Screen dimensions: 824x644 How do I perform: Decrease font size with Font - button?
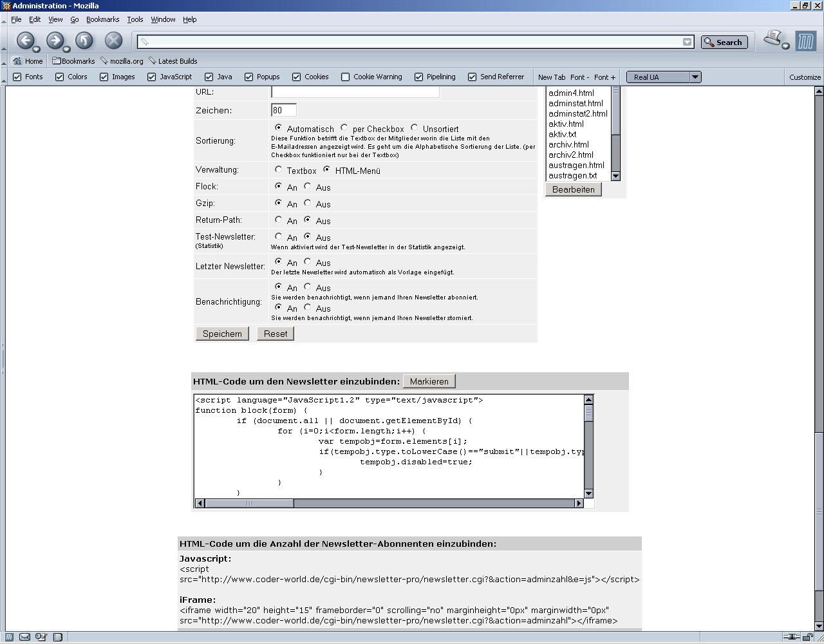click(579, 77)
